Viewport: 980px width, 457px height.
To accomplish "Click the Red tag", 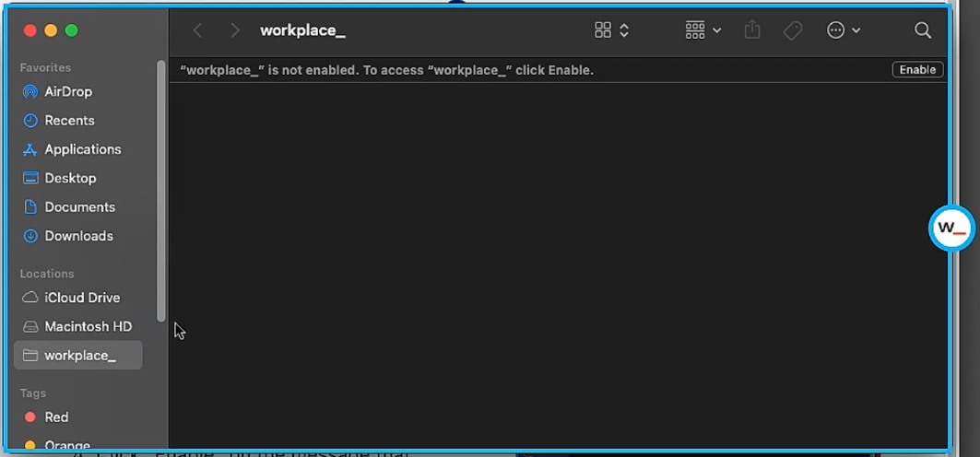I will (56, 417).
